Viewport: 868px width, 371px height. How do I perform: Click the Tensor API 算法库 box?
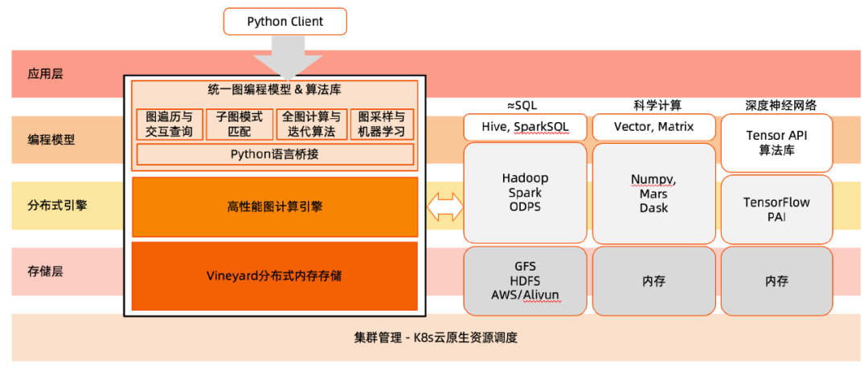tap(776, 143)
